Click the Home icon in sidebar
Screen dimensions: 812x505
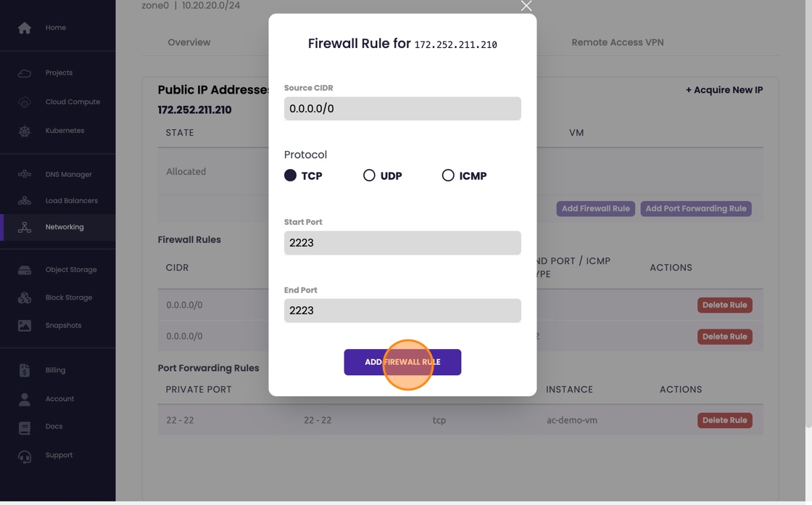point(25,28)
